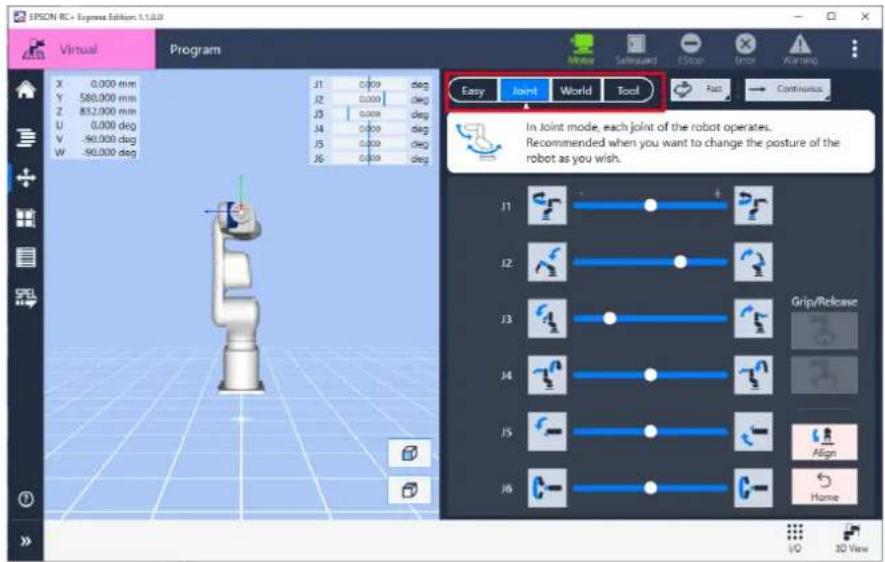Click the J6 angle value field
885x562 pixels.
click(x=370, y=159)
